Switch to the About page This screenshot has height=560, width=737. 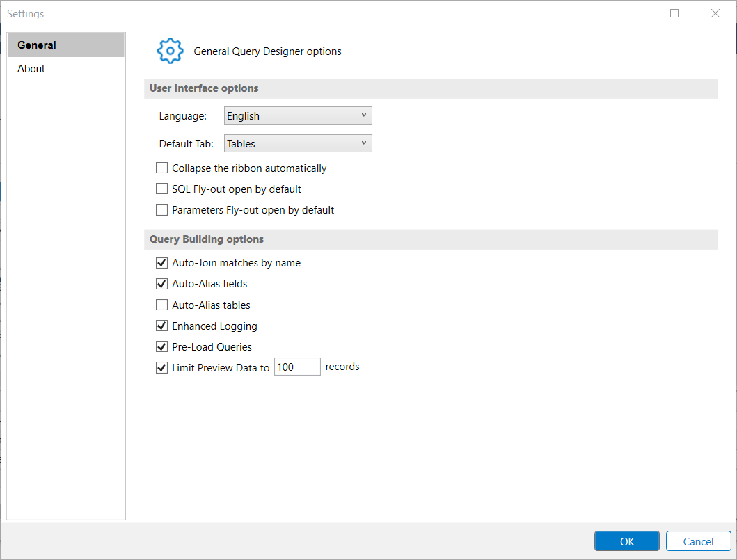click(31, 68)
